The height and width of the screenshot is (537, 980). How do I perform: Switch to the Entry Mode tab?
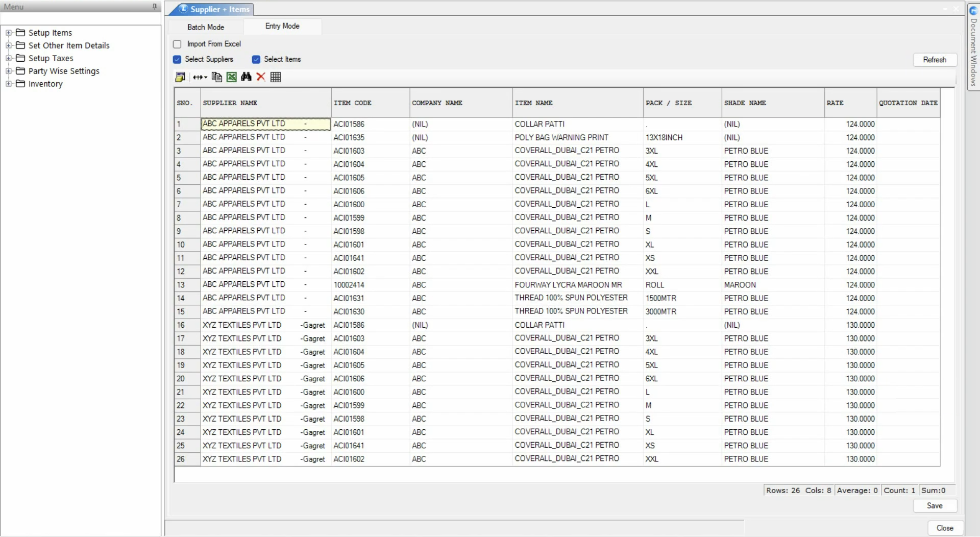coord(282,26)
